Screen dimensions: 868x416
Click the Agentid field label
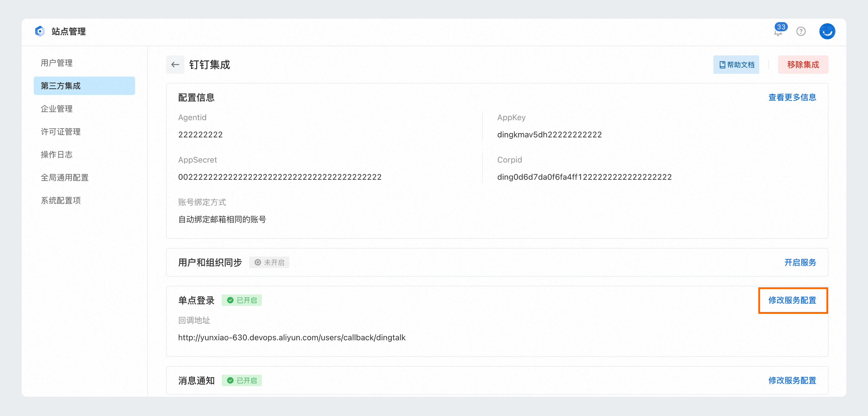[x=192, y=117]
